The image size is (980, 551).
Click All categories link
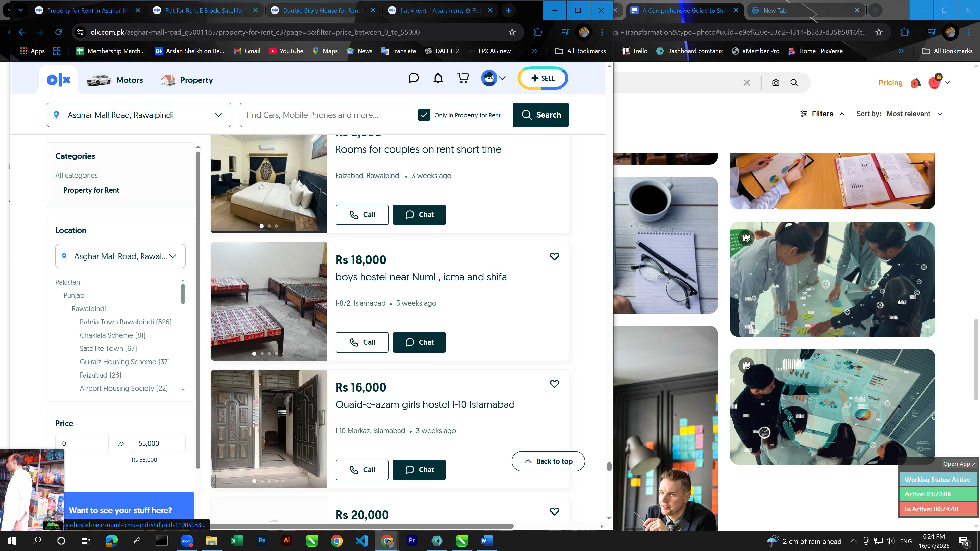76,175
